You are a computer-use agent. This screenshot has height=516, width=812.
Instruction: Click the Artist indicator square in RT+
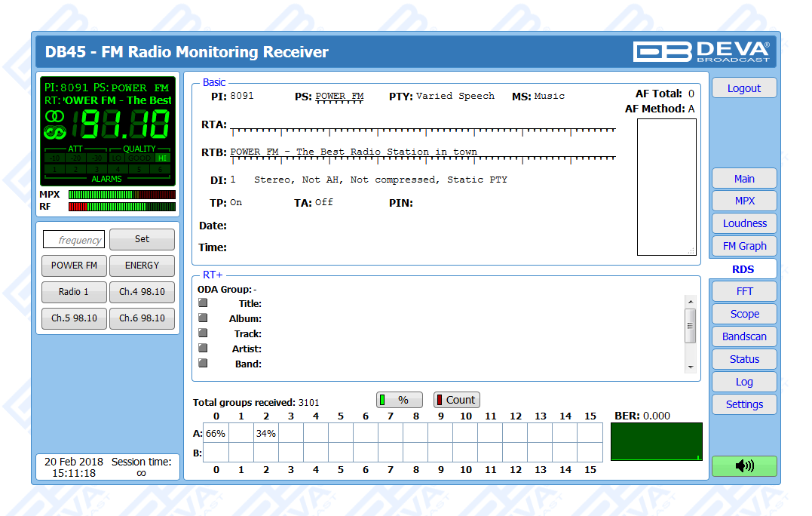(x=203, y=349)
